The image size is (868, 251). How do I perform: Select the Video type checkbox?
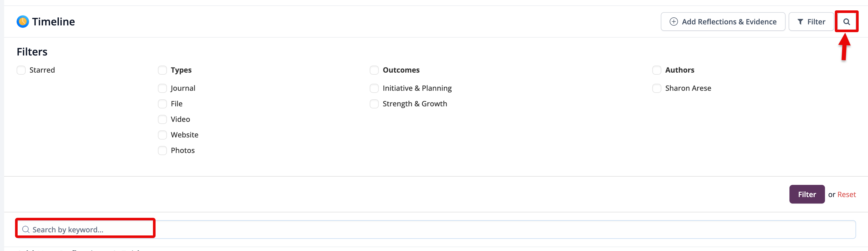pyautogui.click(x=162, y=119)
